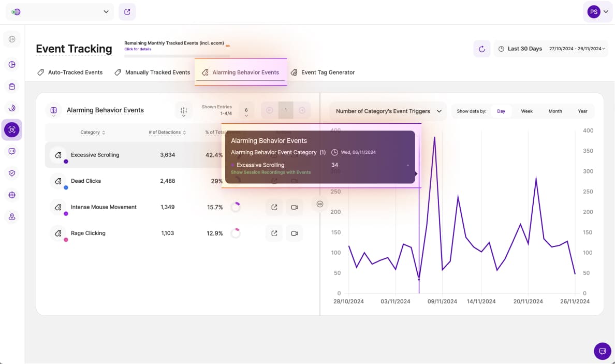This screenshot has height=364, width=615.
Task: Click the Dead Clicks blue color dot
Action: pos(66,187)
